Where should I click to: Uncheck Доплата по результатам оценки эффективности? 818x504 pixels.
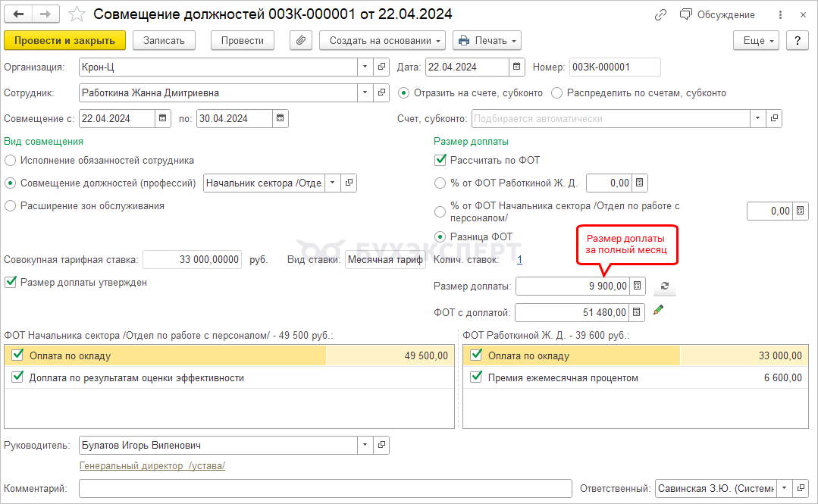(x=17, y=377)
